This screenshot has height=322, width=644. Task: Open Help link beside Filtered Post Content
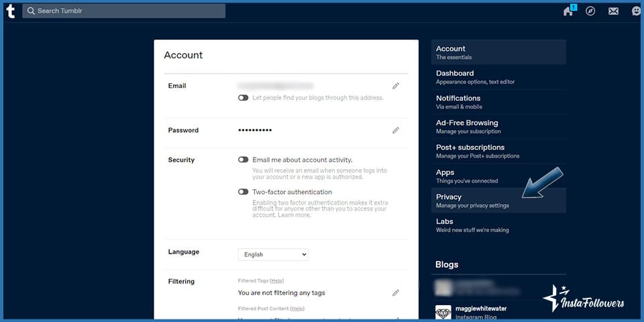point(297,309)
